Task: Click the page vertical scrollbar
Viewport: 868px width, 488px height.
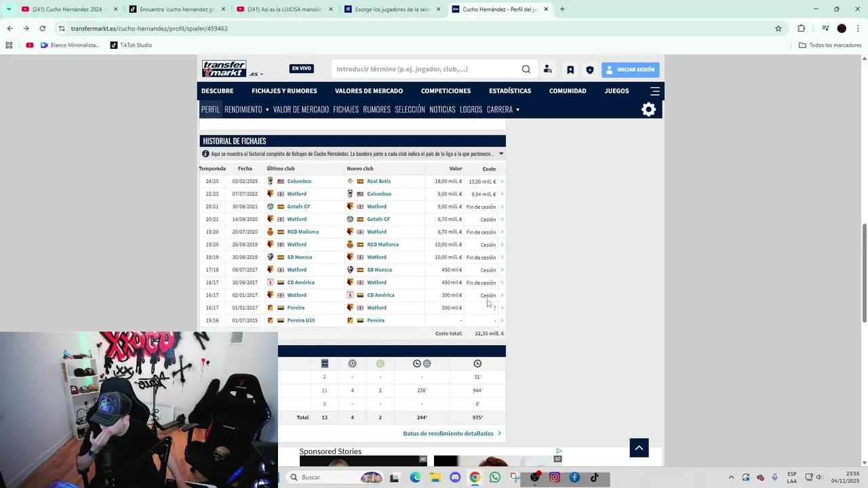Action: [x=864, y=272]
